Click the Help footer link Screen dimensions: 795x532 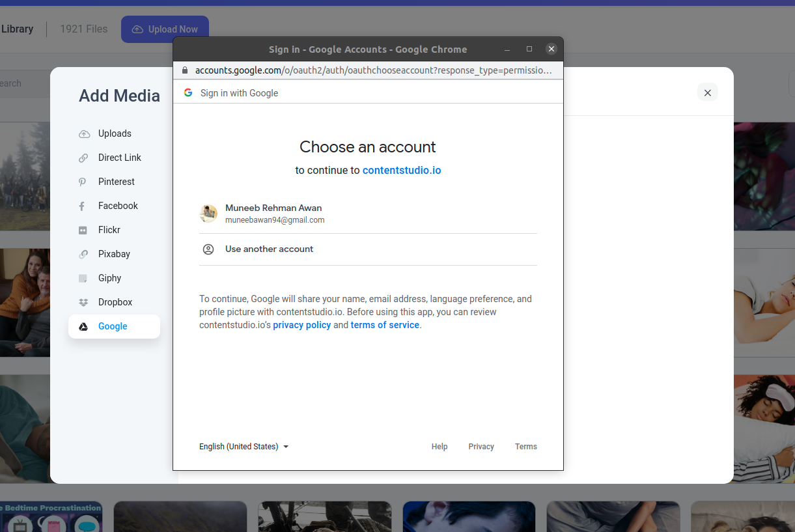(x=439, y=447)
